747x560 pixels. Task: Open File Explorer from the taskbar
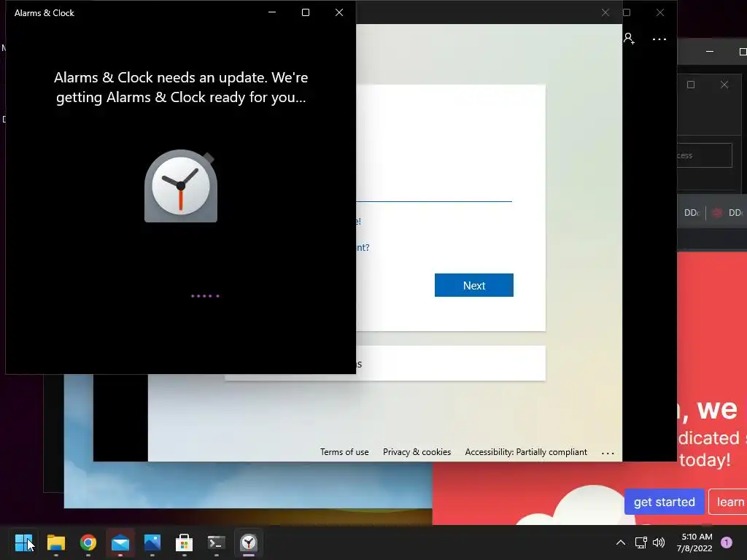tap(55, 542)
